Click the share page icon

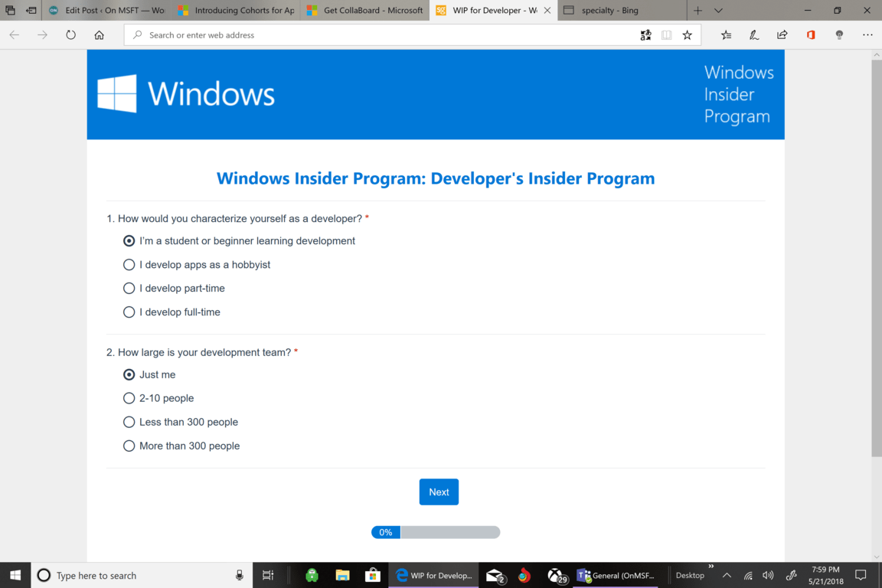782,35
